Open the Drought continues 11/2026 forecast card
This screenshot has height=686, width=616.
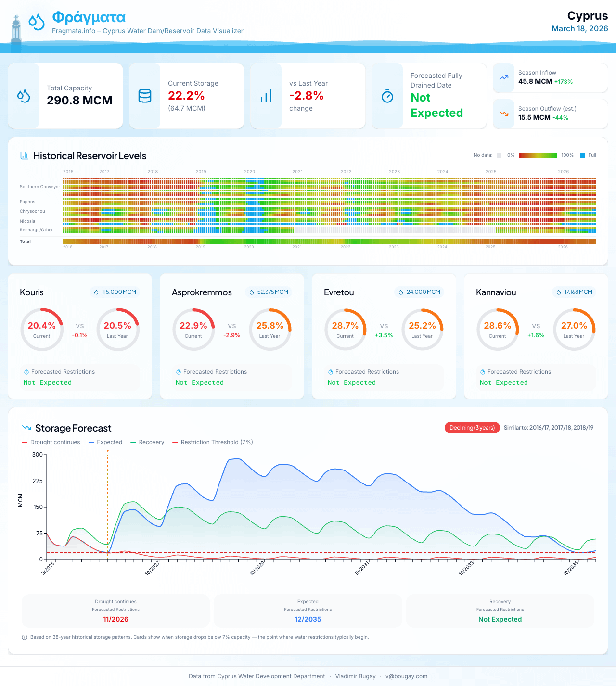(x=115, y=610)
